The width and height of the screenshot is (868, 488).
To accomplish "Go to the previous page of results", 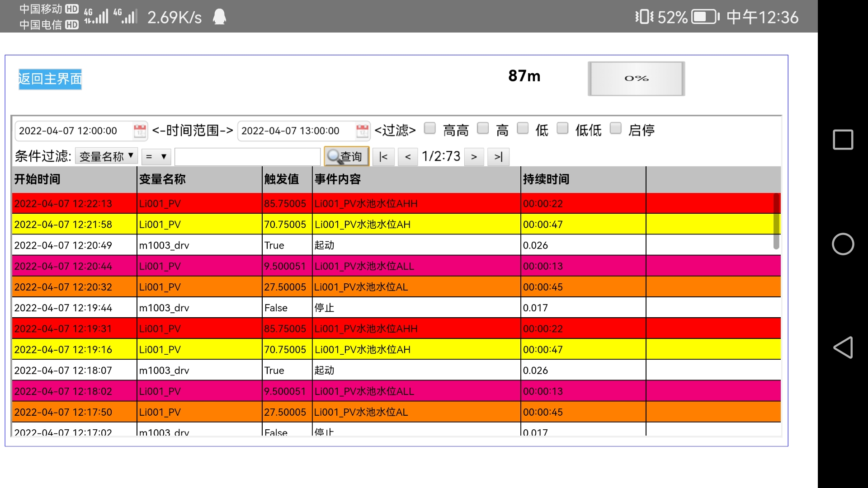I will [x=408, y=157].
